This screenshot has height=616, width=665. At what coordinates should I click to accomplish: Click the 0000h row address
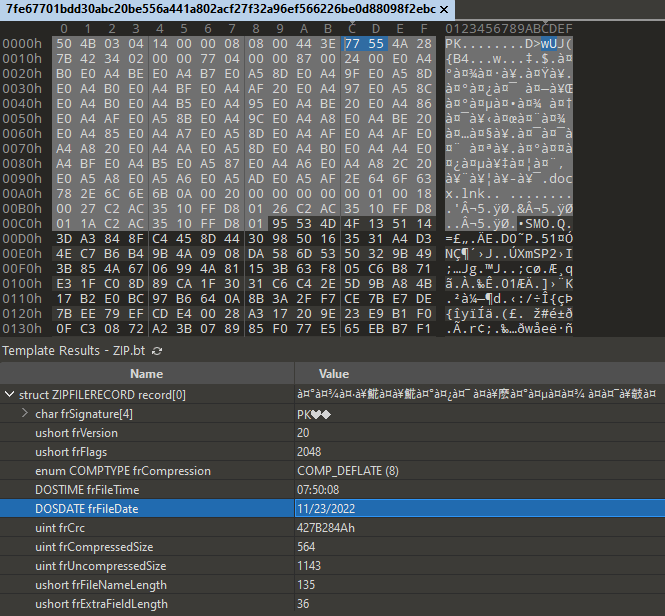(21, 44)
